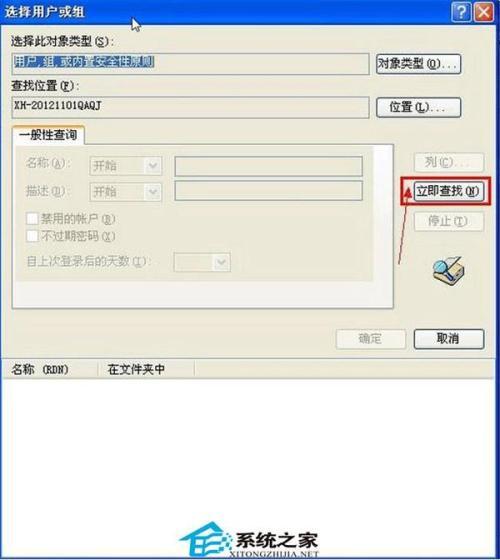Click the help question mark icon

point(461,13)
